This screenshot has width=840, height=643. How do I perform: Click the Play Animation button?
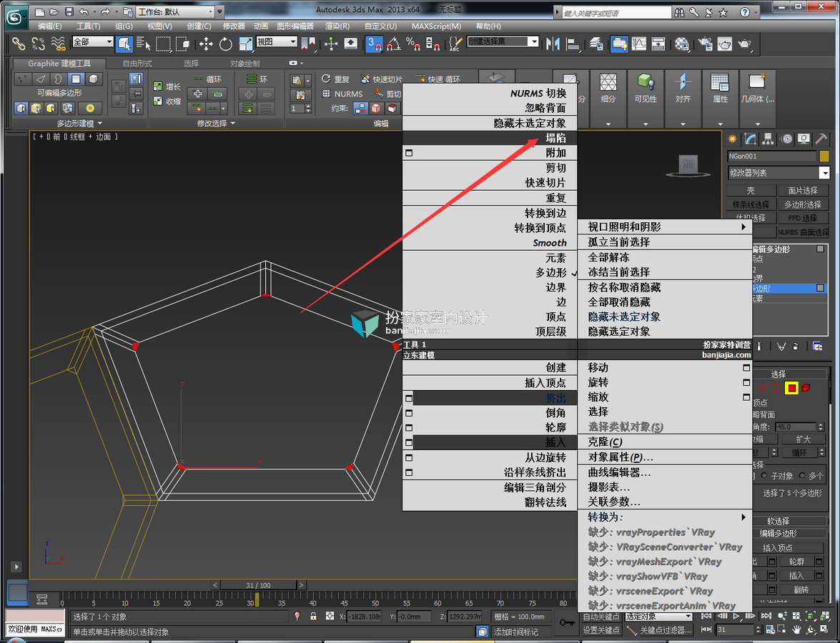point(736,617)
